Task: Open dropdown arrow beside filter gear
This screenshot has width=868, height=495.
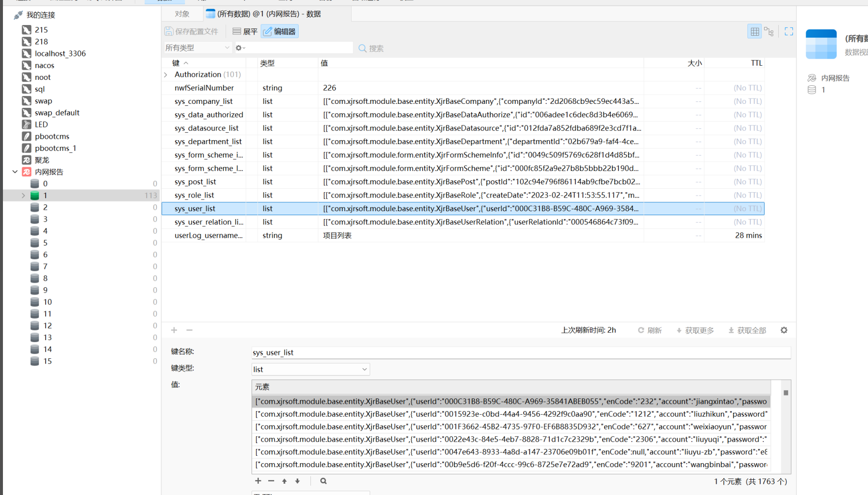Action: click(244, 48)
